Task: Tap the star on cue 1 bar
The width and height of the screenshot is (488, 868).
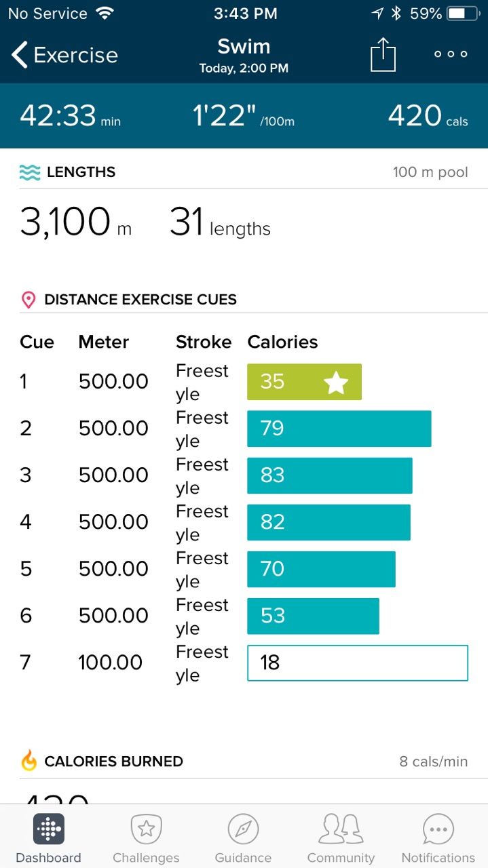Action: click(x=335, y=382)
